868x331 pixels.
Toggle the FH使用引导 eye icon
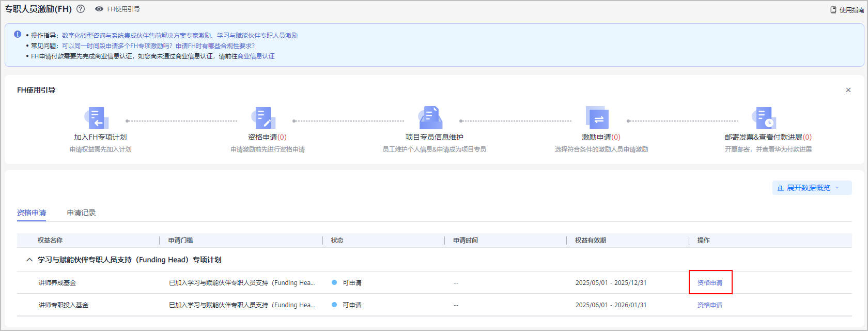[x=99, y=9]
